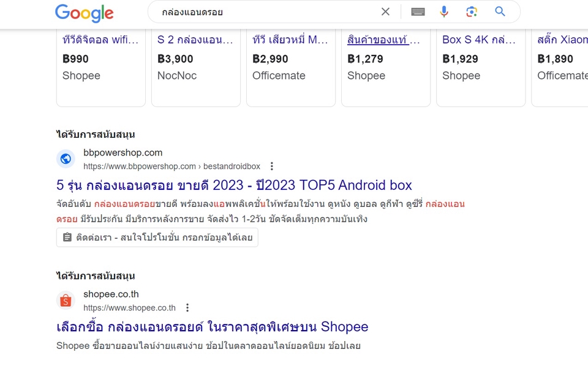
Task: Click Shopee seller label under ฿990
Action: coord(81,76)
